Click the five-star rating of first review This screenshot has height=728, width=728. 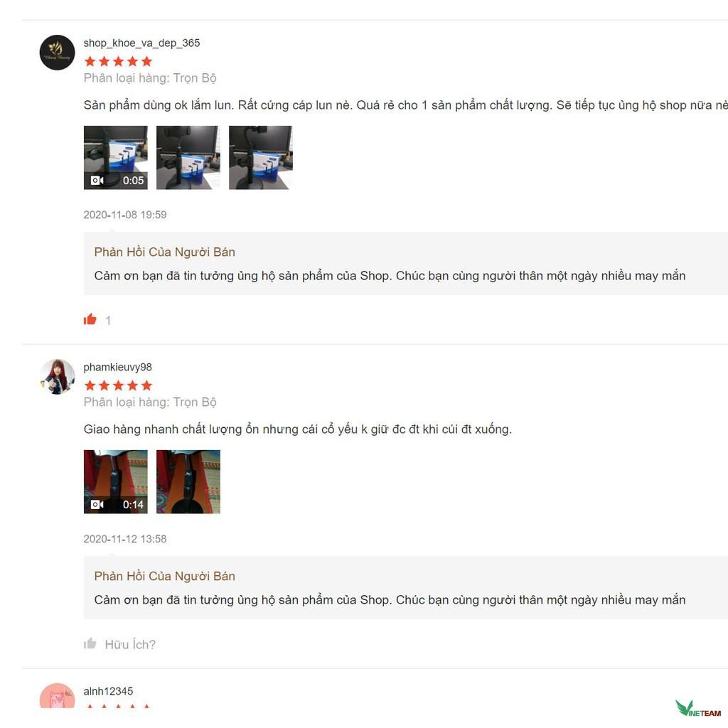(119, 61)
